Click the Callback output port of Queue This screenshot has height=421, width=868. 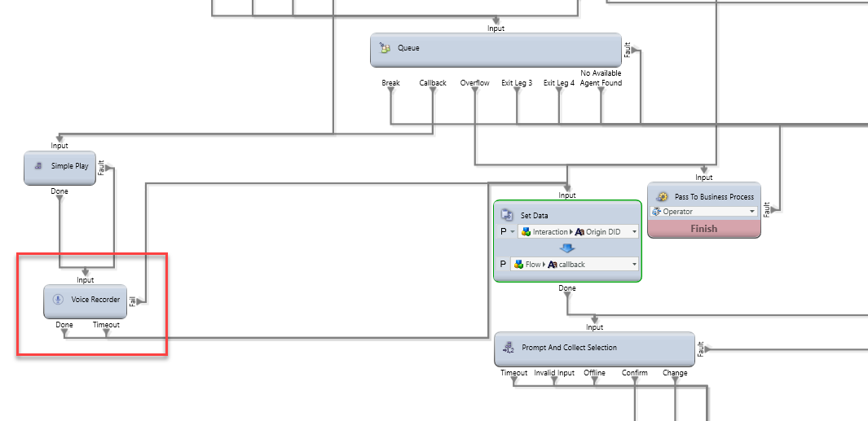433,90
